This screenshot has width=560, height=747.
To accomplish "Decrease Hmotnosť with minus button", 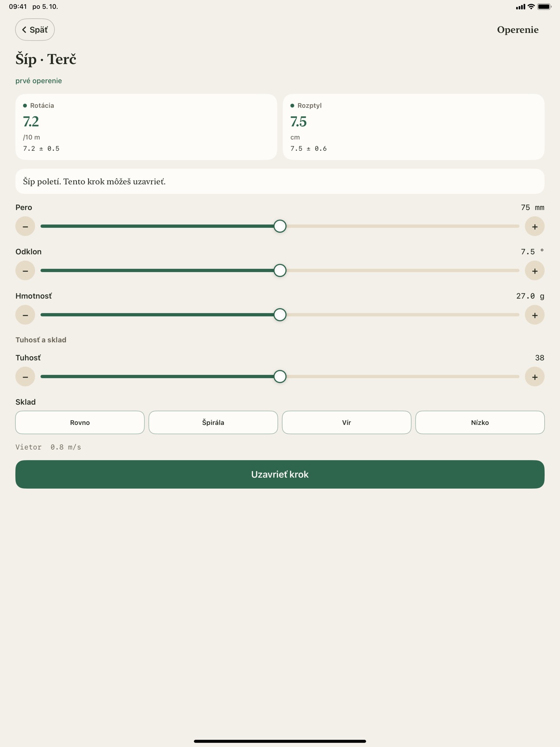I will [x=25, y=315].
